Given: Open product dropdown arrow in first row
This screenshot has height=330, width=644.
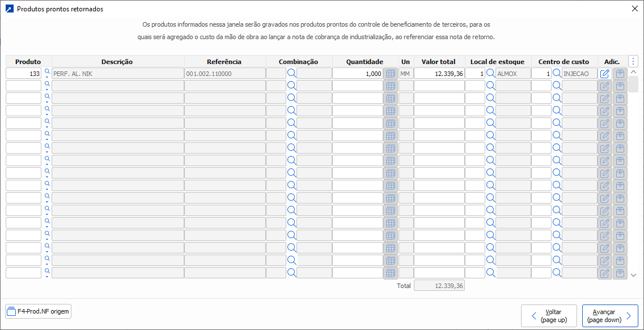Looking at the screenshot, I should [x=47, y=77].
